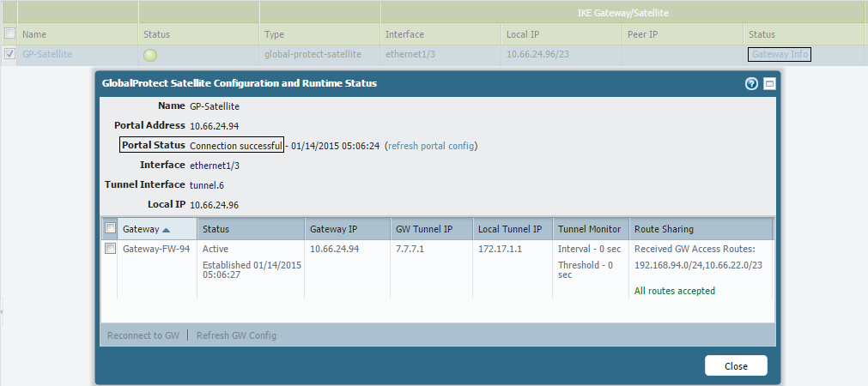Viewport: 868px width, 386px height.
Task: Click the Portal Address value 10.66.24.94
Action: (x=215, y=126)
